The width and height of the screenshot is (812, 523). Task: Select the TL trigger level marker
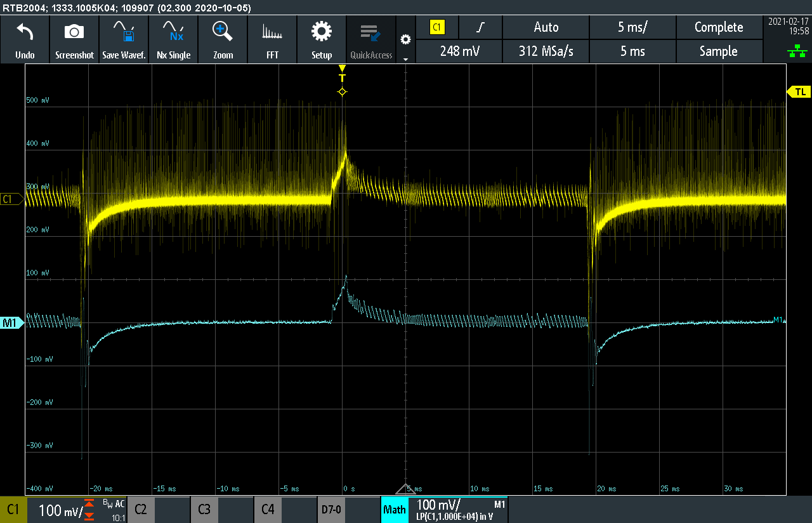799,92
